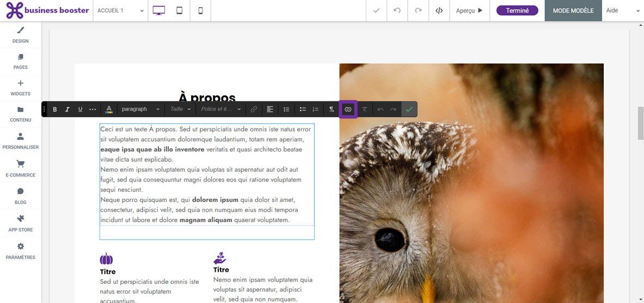Viewport: 644px width, 303px height.
Task: Open the WIDGETS panel
Action: tap(21, 88)
